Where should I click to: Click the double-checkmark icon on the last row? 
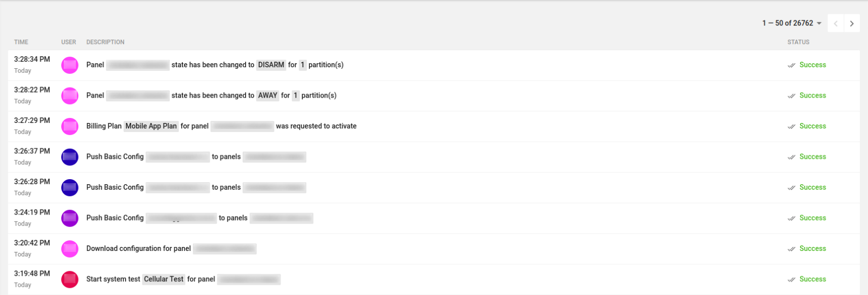coord(792,279)
